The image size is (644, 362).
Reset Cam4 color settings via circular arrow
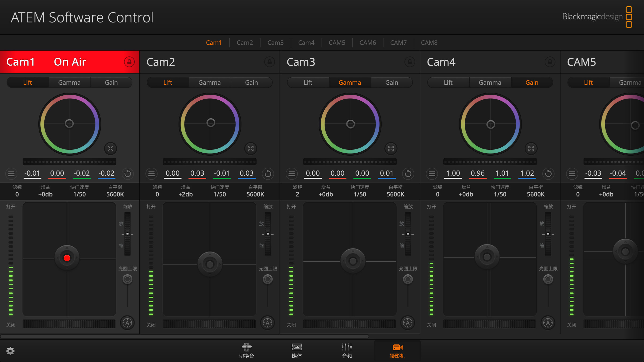click(x=548, y=173)
